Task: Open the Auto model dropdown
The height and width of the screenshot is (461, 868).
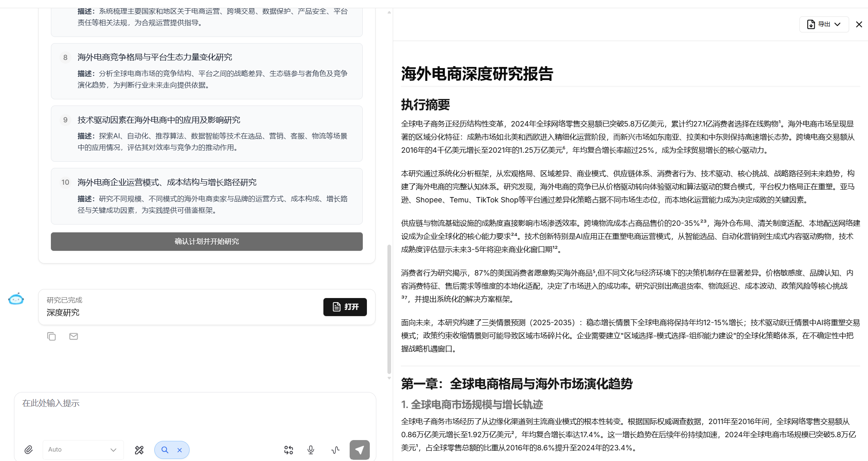Action: tap(82, 450)
